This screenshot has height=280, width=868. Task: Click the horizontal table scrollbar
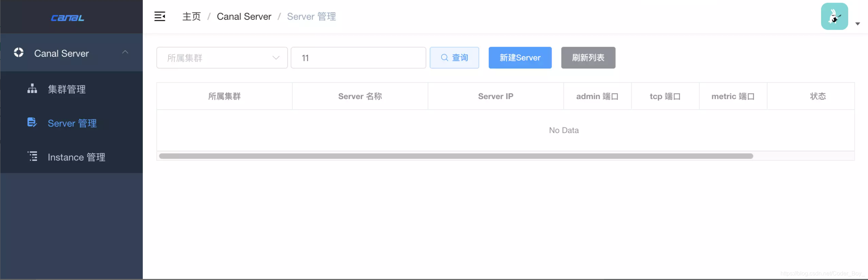(x=456, y=156)
